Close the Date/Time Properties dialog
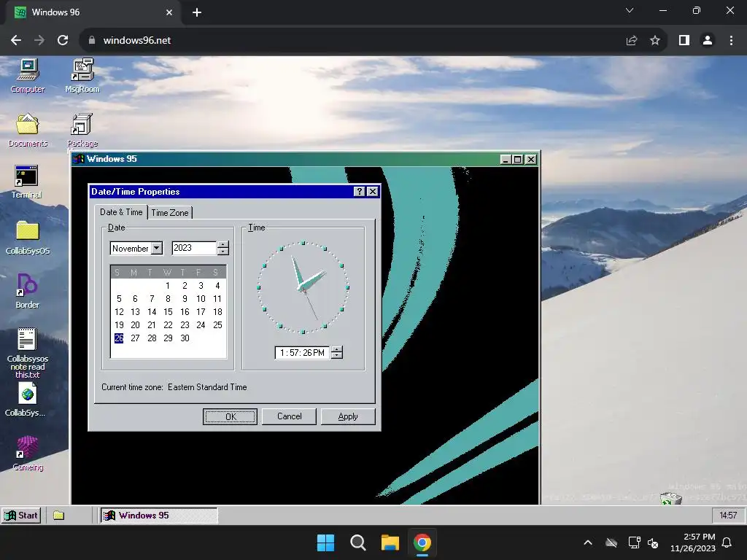The image size is (747, 560). pyautogui.click(x=373, y=192)
